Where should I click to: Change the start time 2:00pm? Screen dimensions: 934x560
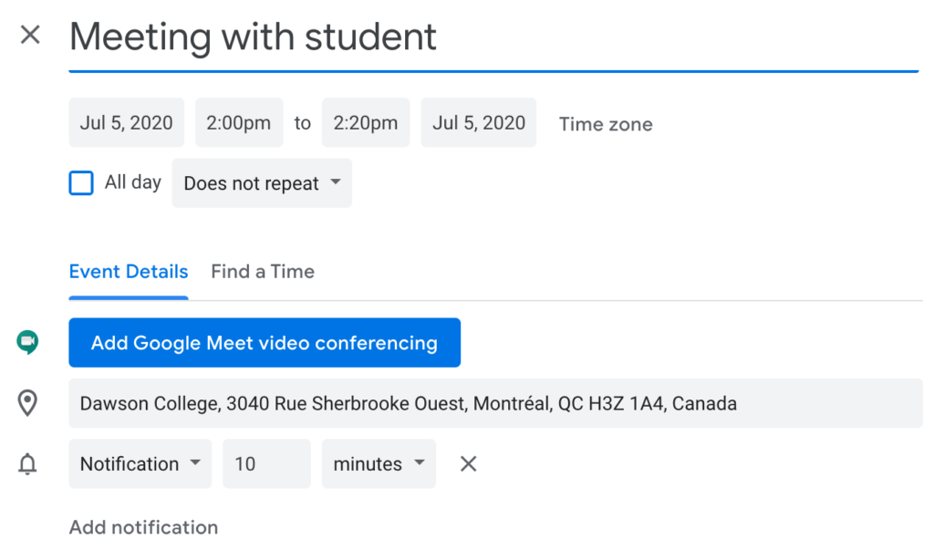click(238, 122)
